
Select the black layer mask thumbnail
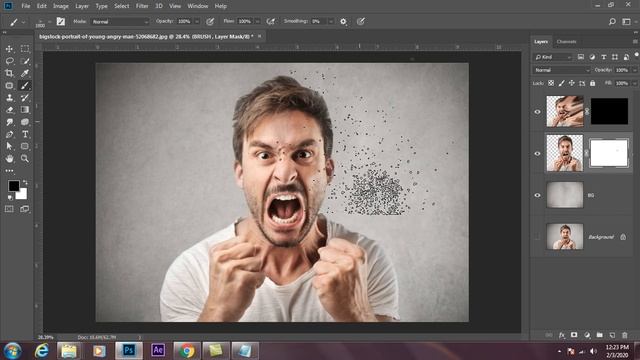coord(609,111)
